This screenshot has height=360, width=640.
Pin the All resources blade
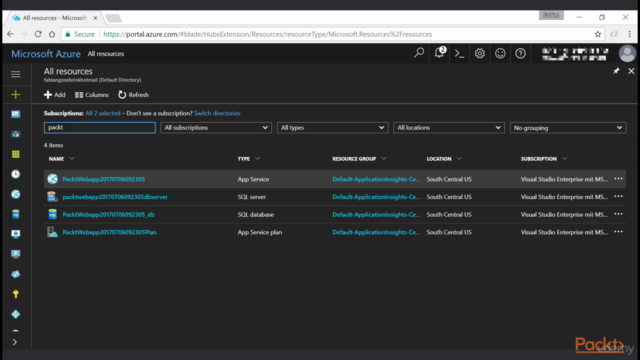point(616,71)
